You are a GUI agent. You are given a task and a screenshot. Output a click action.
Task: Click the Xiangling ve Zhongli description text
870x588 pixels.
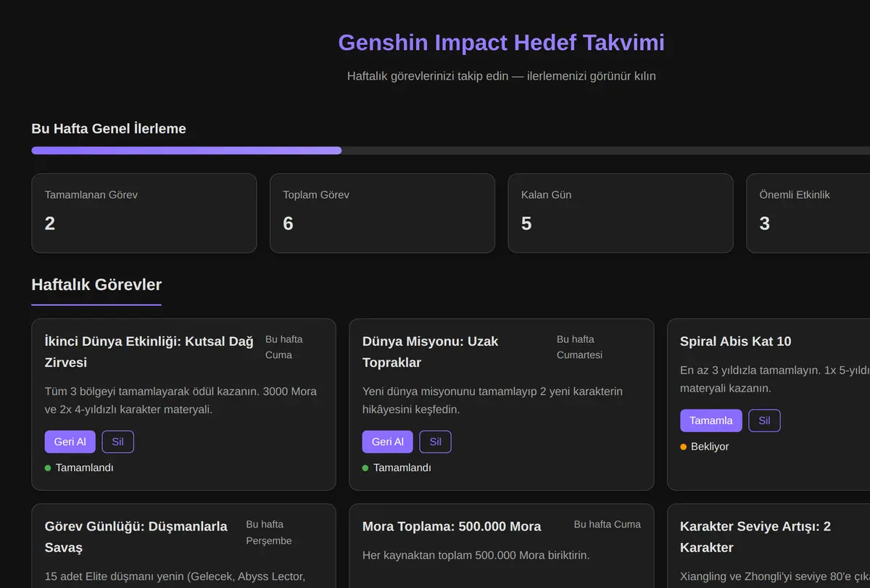[x=774, y=577]
